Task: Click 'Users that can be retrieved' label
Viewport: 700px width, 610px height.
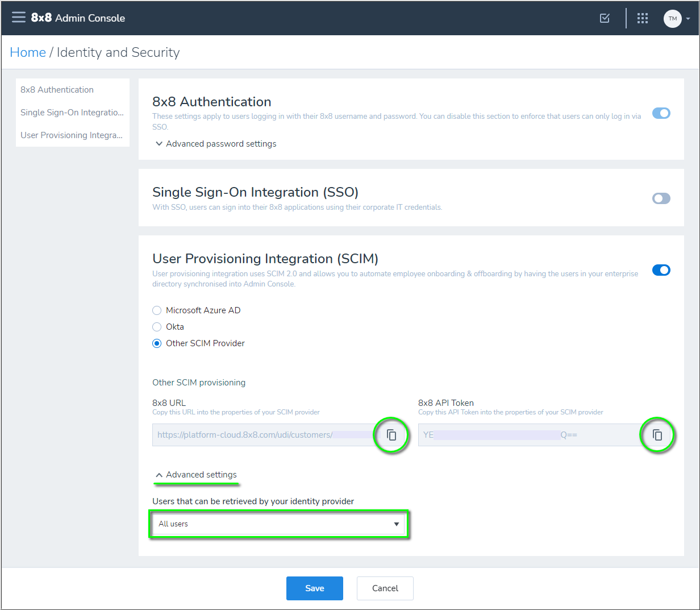Action: [253, 501]
